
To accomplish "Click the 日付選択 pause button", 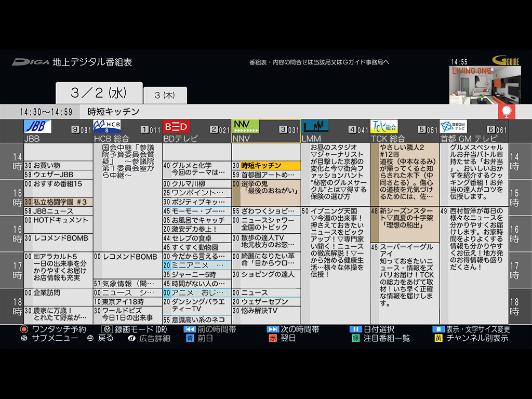I will click(355, 329).
